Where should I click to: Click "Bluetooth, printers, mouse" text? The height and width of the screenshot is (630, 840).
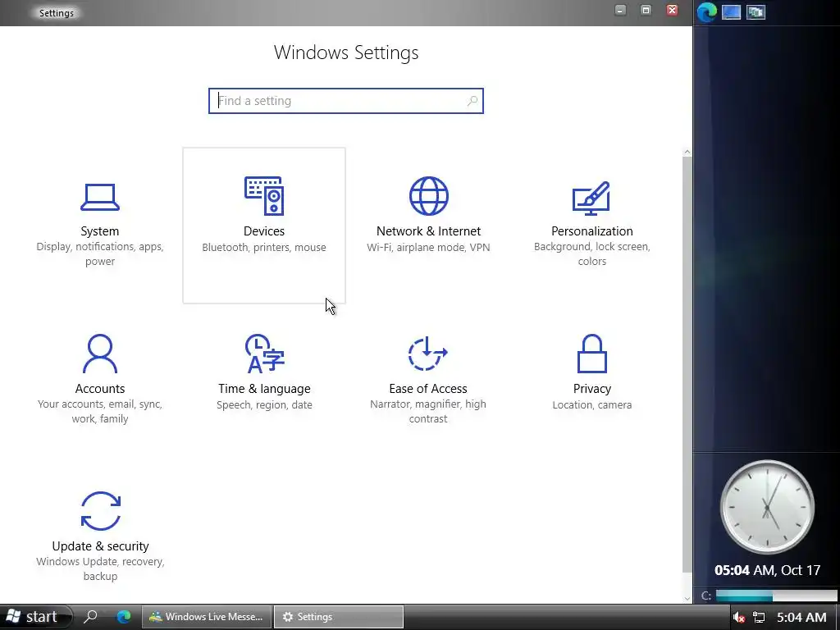[x=264, y=248]
